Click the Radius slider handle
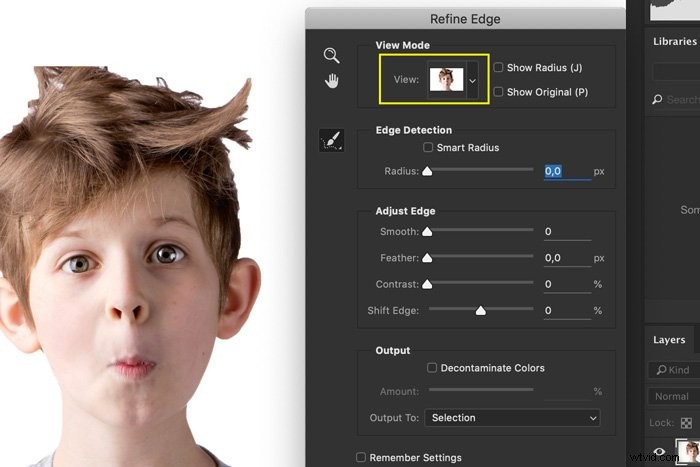 [427, 171]
